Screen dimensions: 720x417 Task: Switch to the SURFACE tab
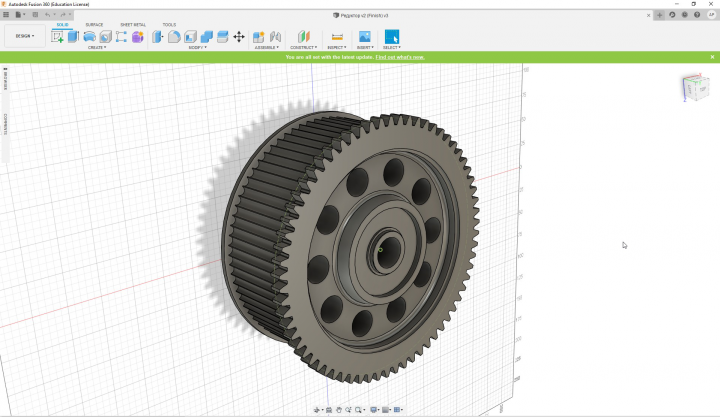(94, 24)
